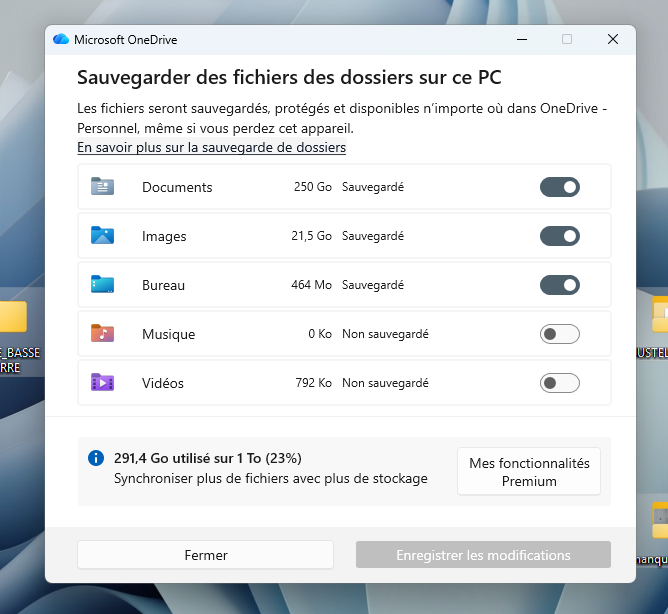Minimize the Microsoft OneDrive window
The height and width of the screenshot is (614, 668).
point(522,39)
